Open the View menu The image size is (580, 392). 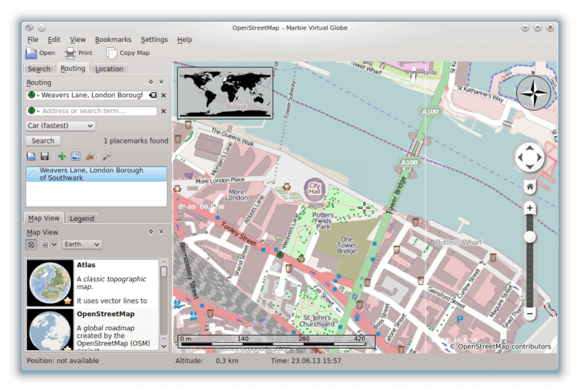[78, 40]
